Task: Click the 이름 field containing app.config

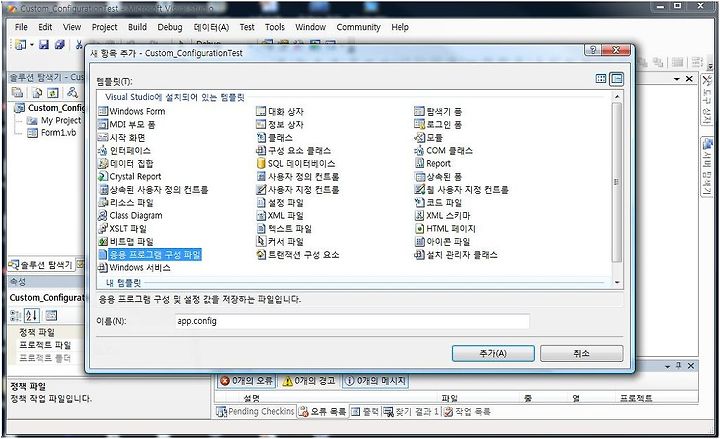Action: click(352, 321)
